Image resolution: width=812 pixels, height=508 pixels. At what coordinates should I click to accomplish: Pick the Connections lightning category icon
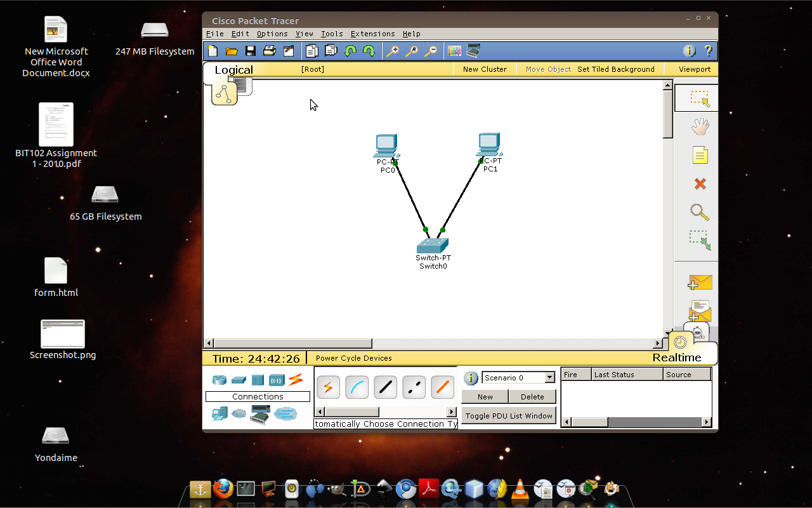click(296, 380)
